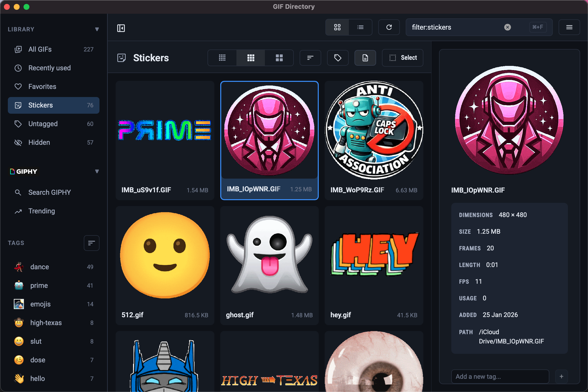Toggle the file details panel icon
This screenshot has width=588, height=392.
pyautogui.click(x=365, y=58)
